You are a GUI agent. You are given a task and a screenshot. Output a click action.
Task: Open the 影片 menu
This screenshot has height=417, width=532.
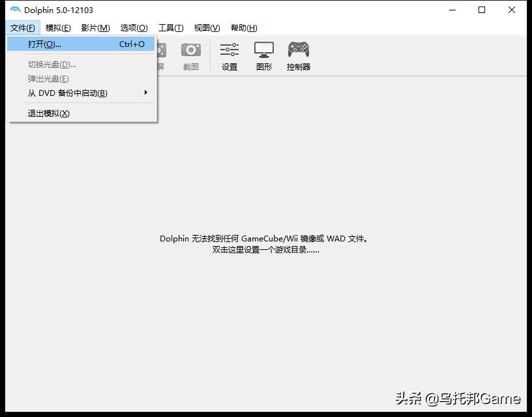click(95, 27)
